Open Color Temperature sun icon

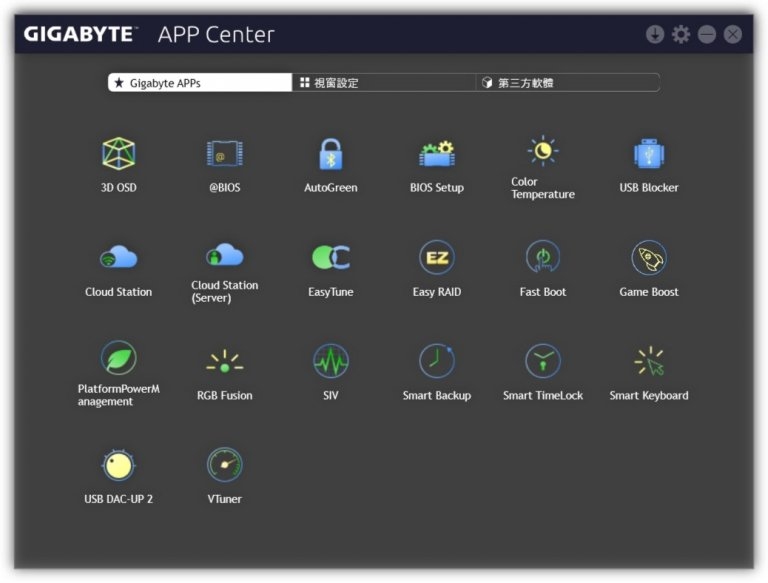[543, 150]
